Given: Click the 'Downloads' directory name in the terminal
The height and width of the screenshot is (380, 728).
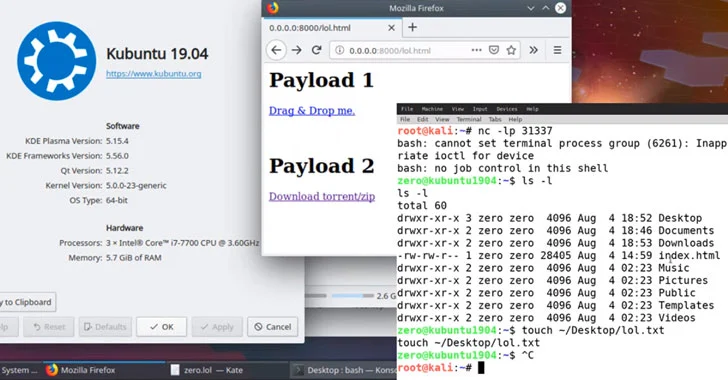Looking at the screenshot, I should (686, 243).
